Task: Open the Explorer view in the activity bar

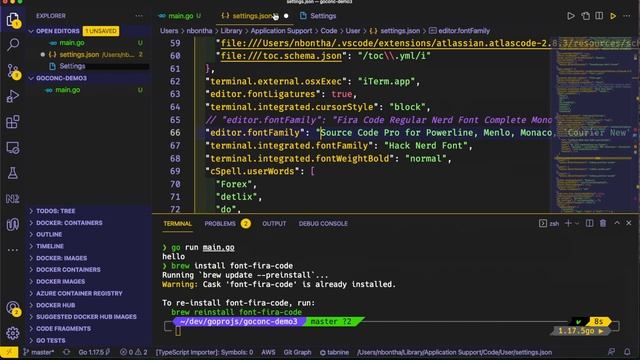Action: pos(13,19)
